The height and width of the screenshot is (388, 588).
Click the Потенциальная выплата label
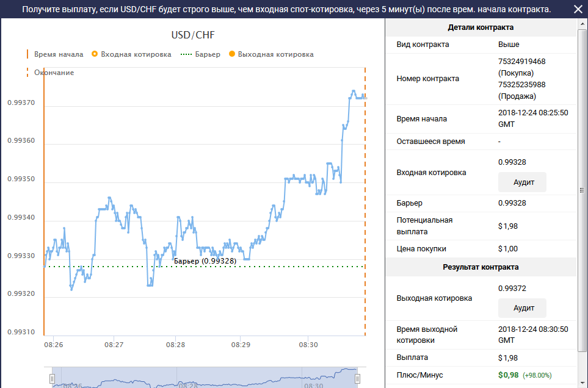pos(424,226)
